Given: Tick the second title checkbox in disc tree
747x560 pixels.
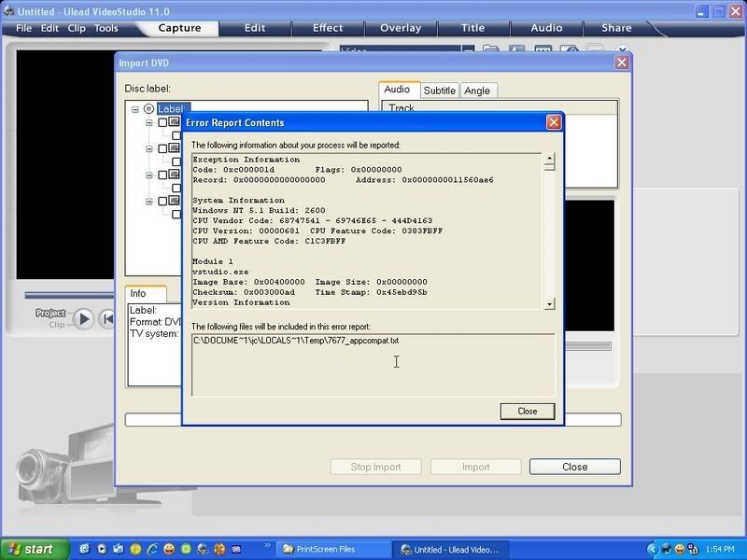Looking at the screenshot, I should click(162, 148).
